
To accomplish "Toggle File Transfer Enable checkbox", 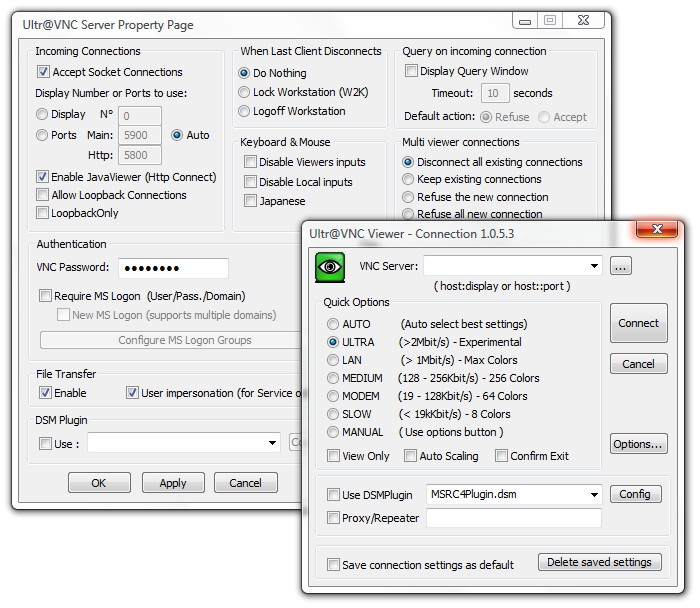I will coord(45,393).
